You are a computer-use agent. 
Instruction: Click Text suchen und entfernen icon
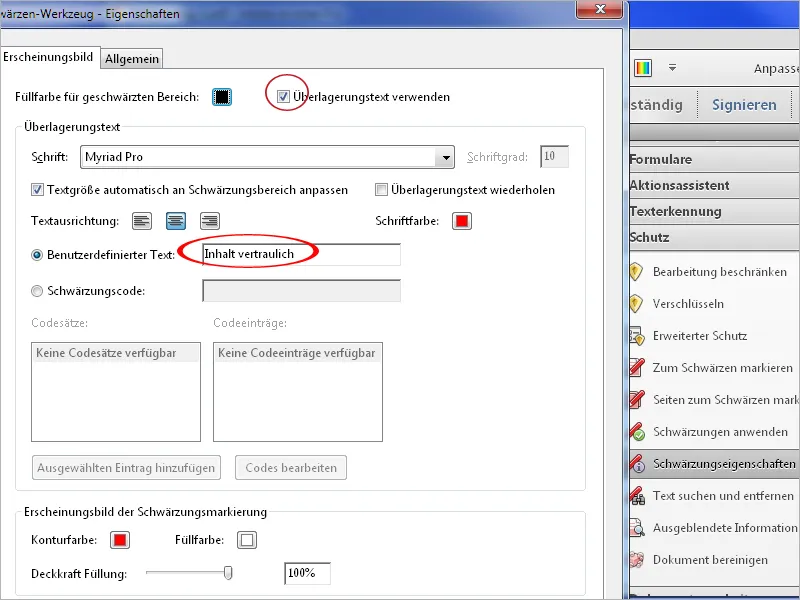(637, 496)
